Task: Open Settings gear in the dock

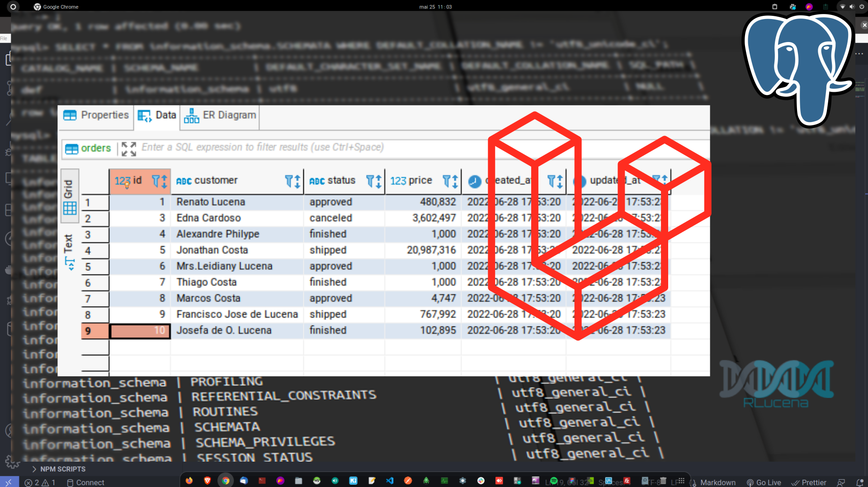Action: [462, 481]
